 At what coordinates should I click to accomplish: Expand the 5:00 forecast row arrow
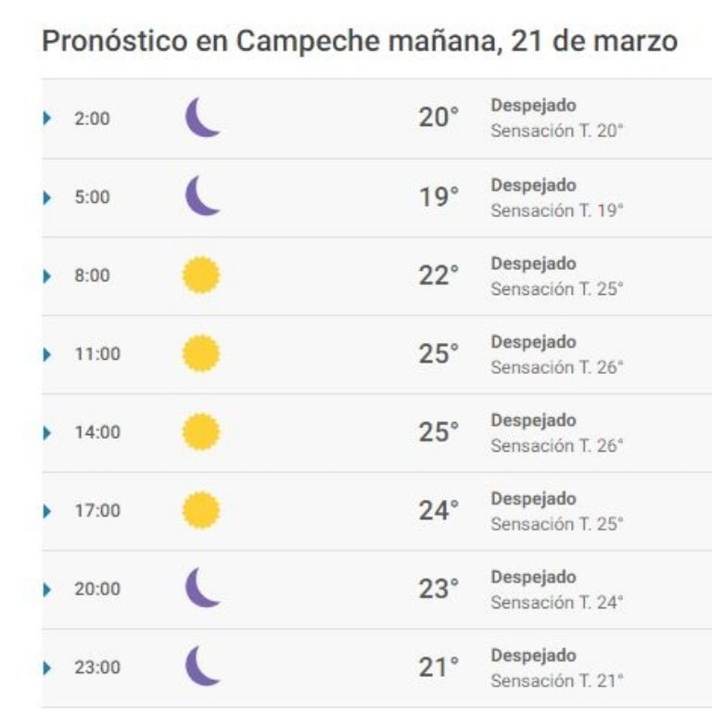pyautogui.click(x=47, y=198)
